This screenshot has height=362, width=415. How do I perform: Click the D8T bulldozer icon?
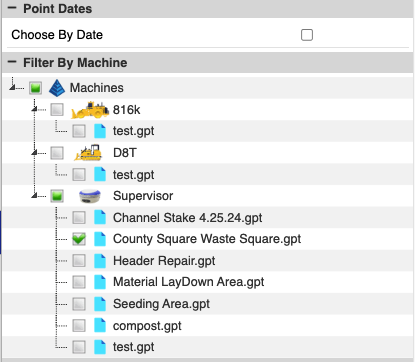[88, 153]
